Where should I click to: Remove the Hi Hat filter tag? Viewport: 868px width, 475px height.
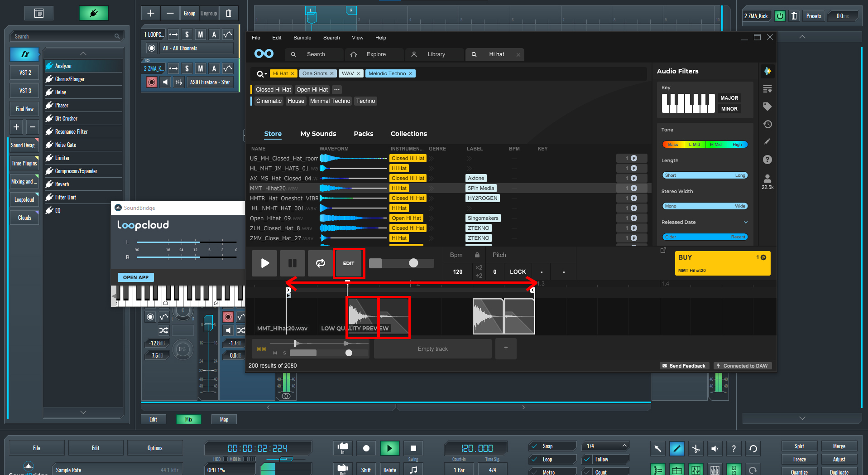tap(293, 73)
